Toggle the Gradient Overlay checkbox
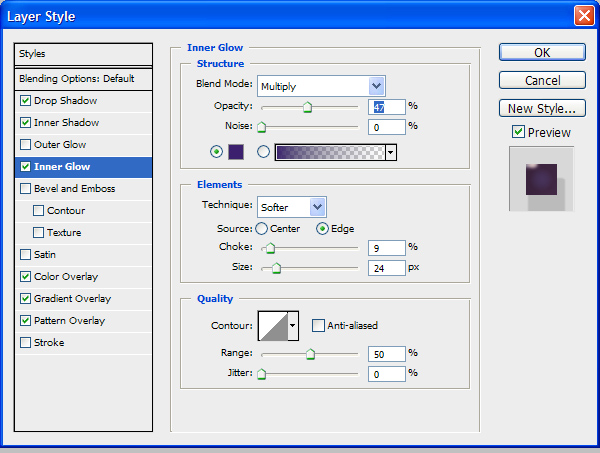The height and width of the screenshot is (453, 600). pos(25,298)
